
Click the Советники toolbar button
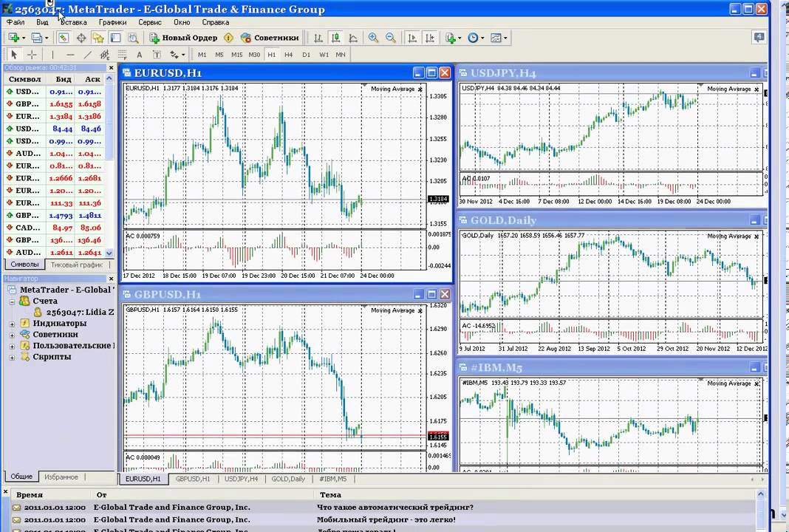click(x=270, y=38)
